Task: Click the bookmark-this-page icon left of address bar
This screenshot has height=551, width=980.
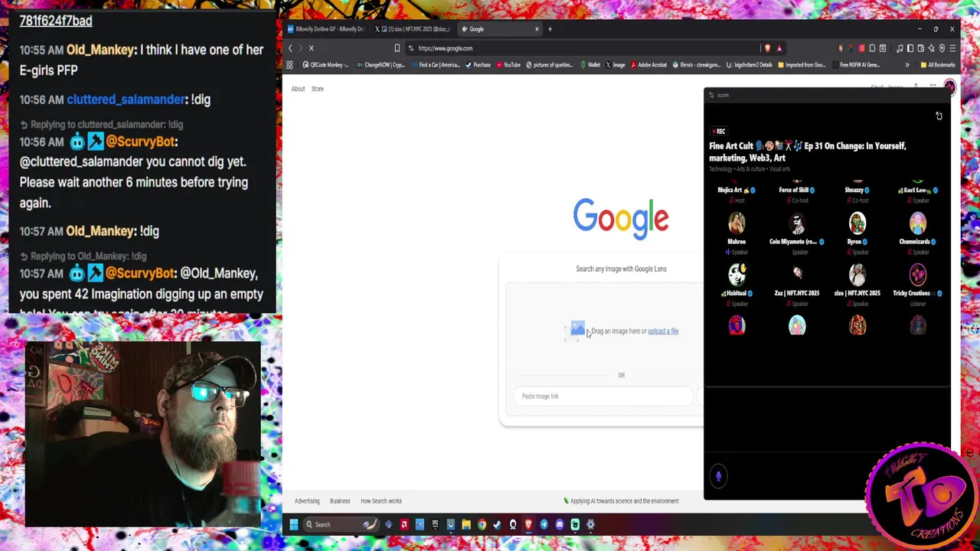Action: (397, 48)
